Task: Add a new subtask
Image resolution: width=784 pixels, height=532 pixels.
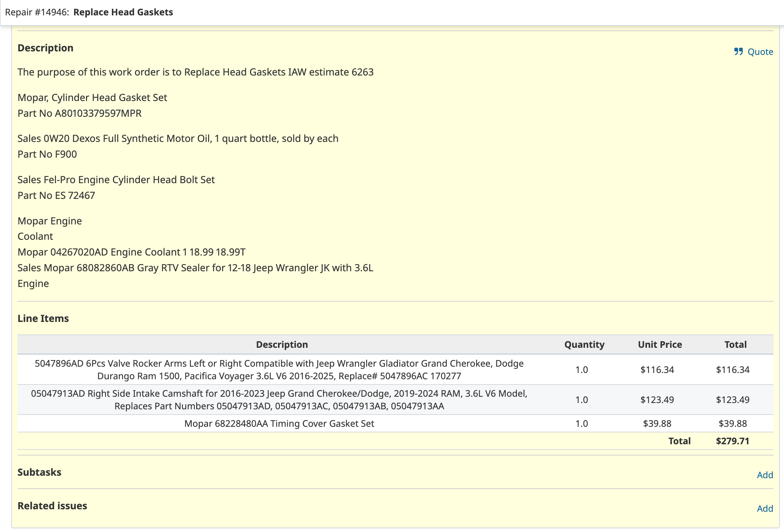Action: [x=765, y=475]
